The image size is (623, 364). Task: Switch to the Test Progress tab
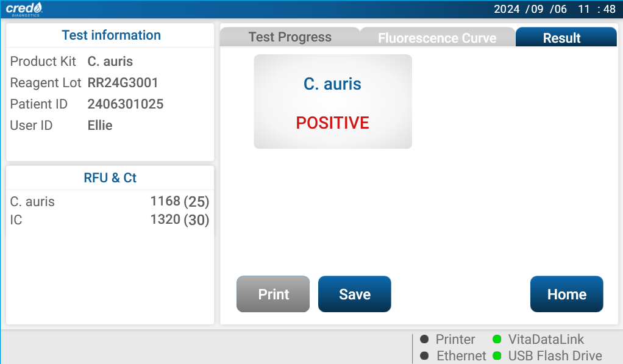(x=290, y=37)
